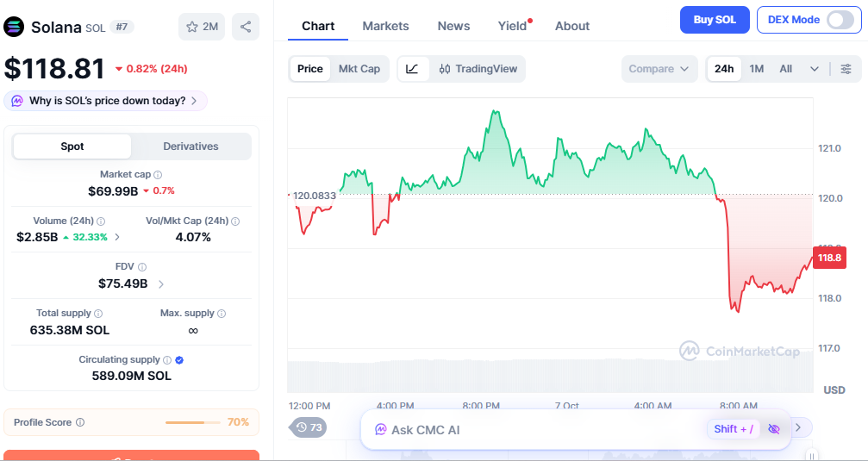Click the $69.99B market cap value
The height and width of the screenshot is (461, 868).
click(x=113, y=191)
